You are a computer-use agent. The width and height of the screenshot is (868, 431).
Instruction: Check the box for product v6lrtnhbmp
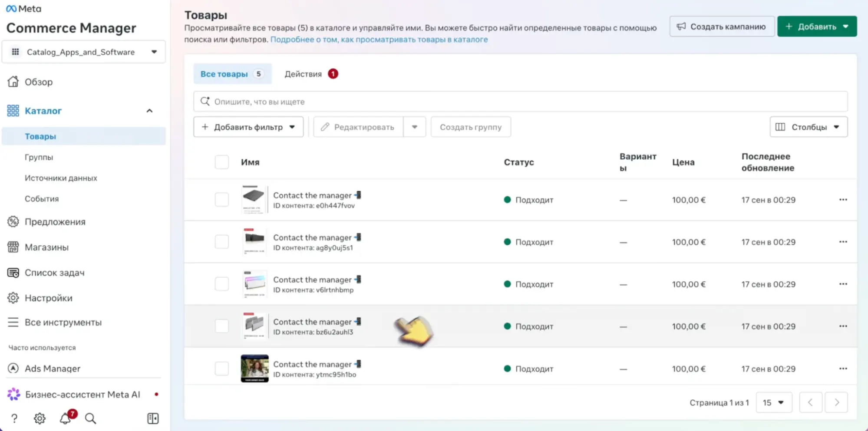pos(222,284)
